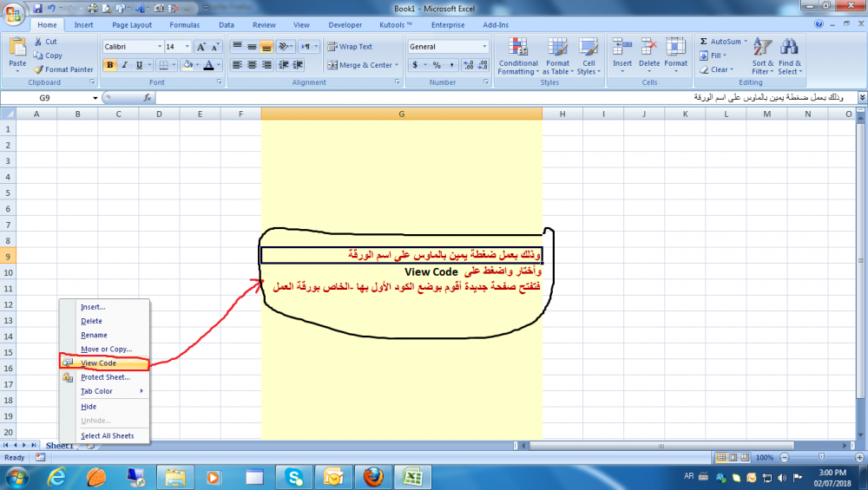Click the Accounting Number Format dollar icon

click(x=415, y=65)
